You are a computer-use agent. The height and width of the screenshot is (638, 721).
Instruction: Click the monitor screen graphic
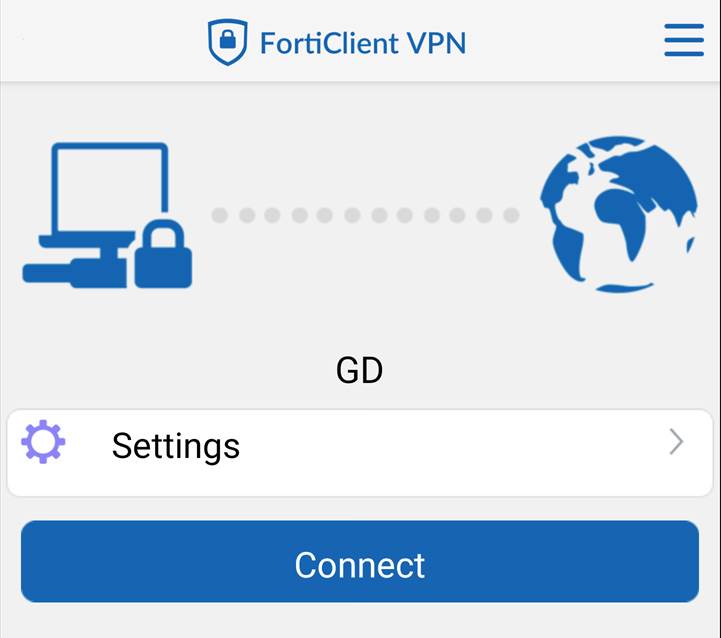click(x=110, y=188)
